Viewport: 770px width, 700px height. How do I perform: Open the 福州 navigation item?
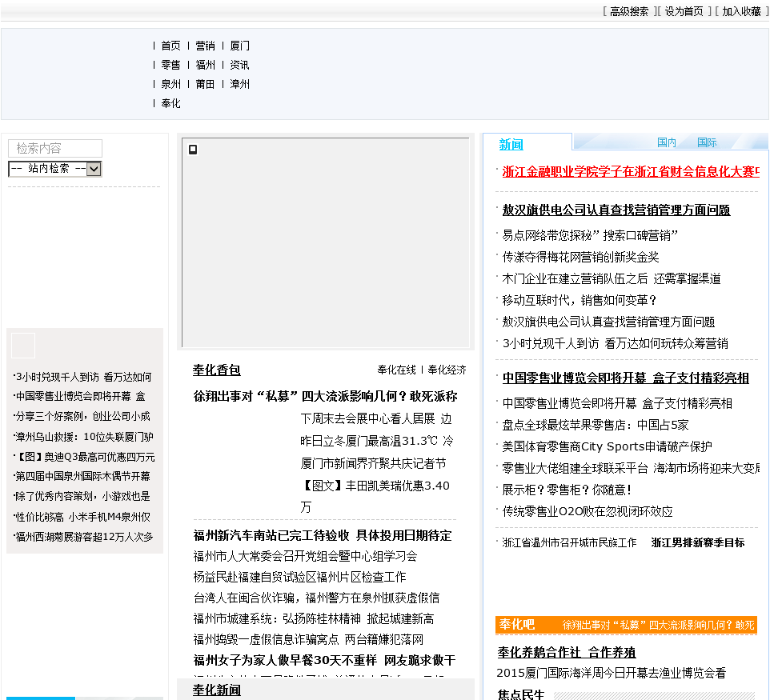click(205, 65)
